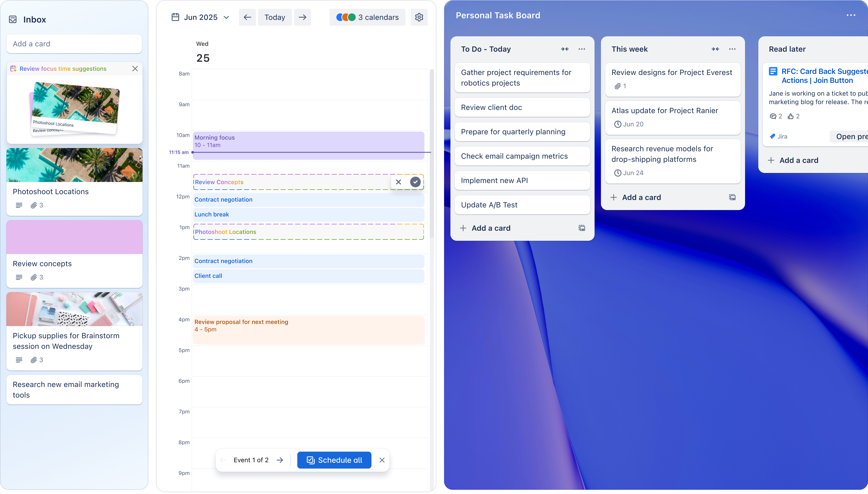Open RFC: Card Back Suggested Actions link
Image resolution: width=868 pixels, height=494 pixels.
824,76
